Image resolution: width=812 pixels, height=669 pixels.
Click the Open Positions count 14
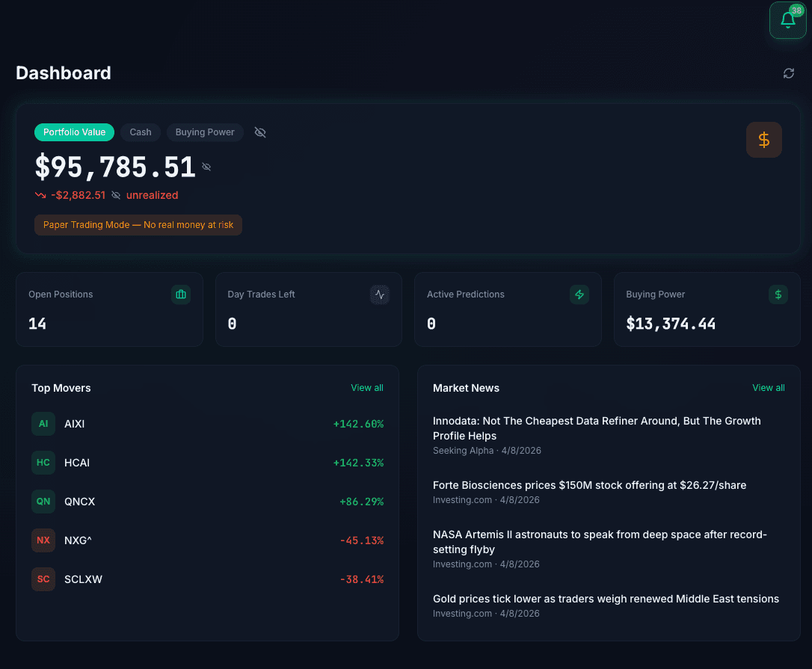[37, 324]
